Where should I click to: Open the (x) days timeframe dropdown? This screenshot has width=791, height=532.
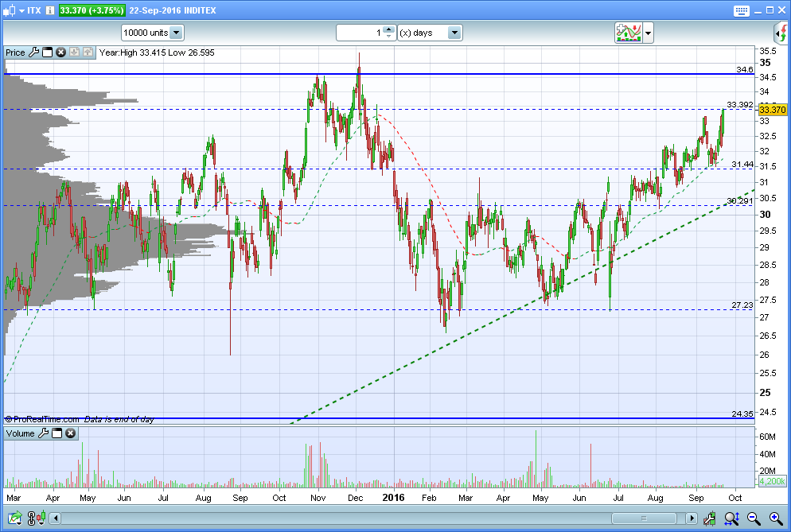point(454,33)
